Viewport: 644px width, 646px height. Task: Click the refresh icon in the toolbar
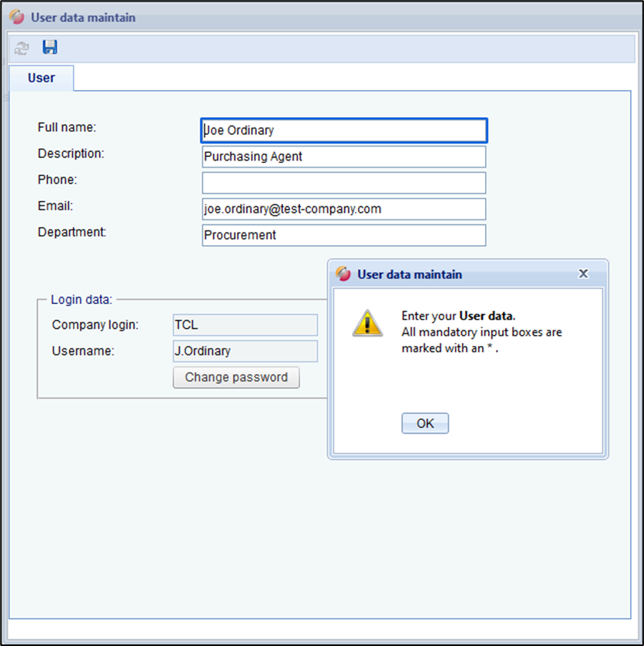click(x=22, y=48)
